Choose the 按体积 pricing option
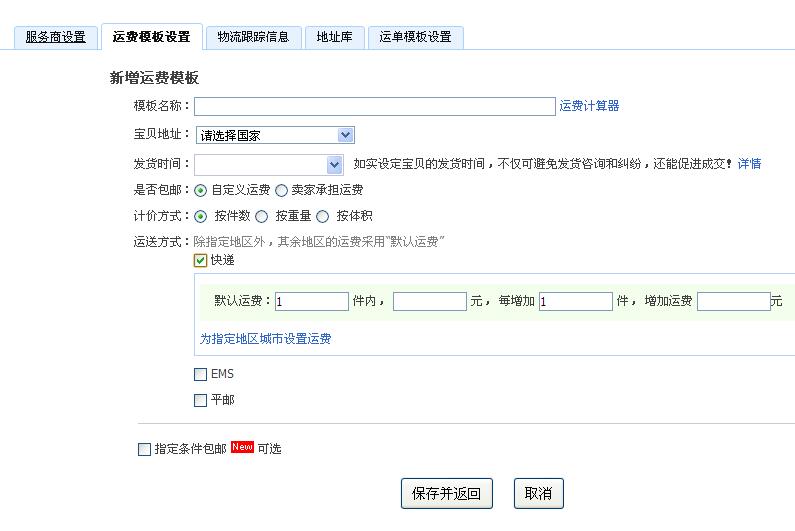The height and width of the screenshot is (531, 795). [322, 216]
